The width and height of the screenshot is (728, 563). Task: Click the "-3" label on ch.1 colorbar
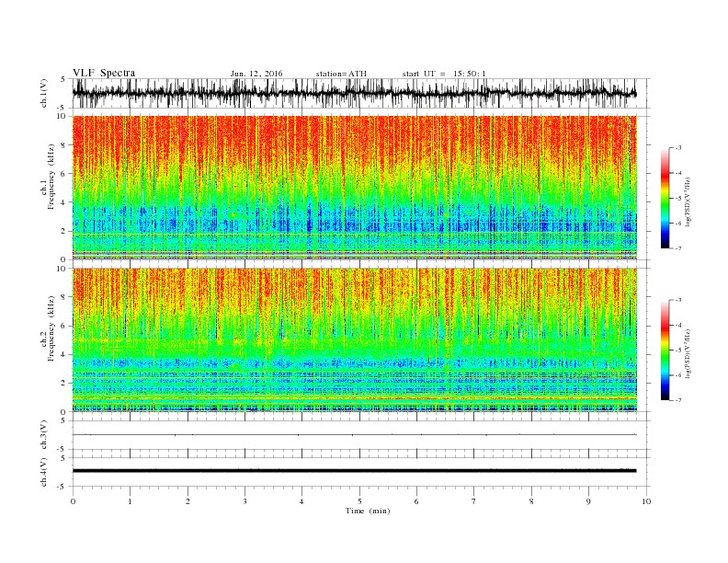tap(677, 148)
